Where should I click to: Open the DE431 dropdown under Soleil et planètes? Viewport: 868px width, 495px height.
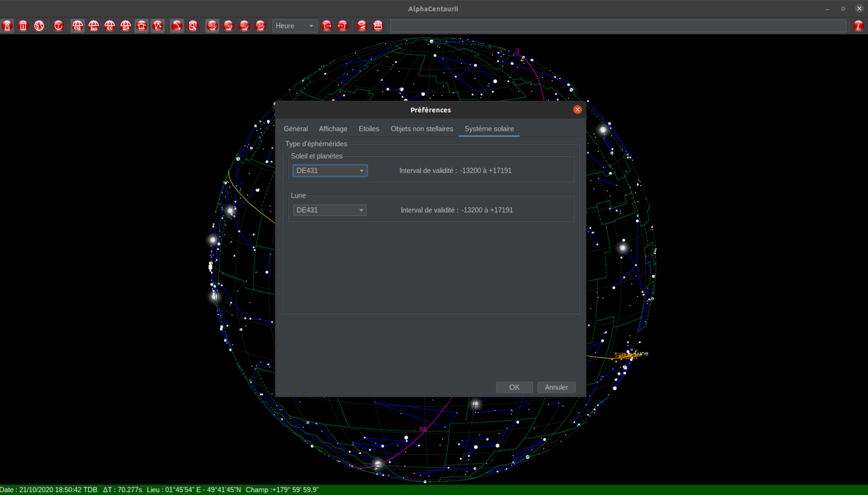coord(329,170)
